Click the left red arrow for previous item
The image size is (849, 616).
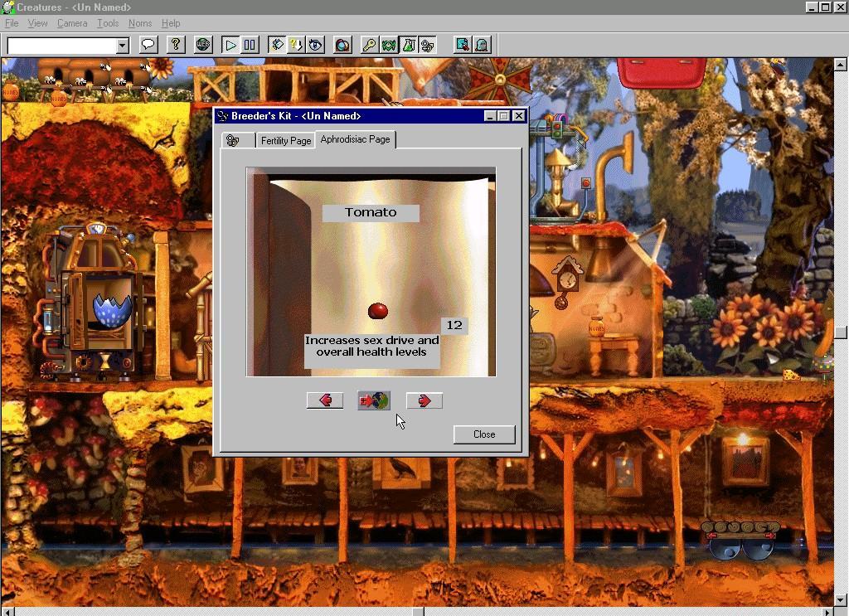[325, 400]
